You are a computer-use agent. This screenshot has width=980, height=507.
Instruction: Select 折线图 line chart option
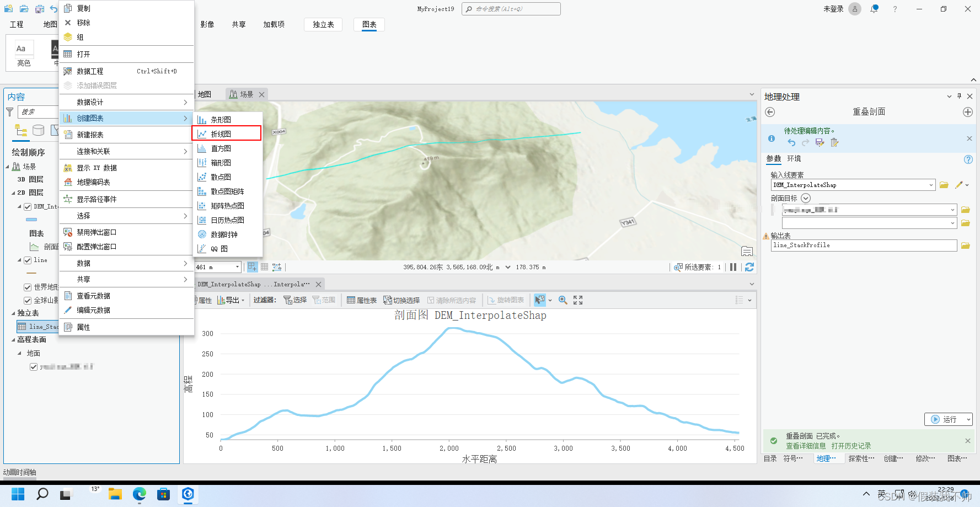(x=227, y=134)
